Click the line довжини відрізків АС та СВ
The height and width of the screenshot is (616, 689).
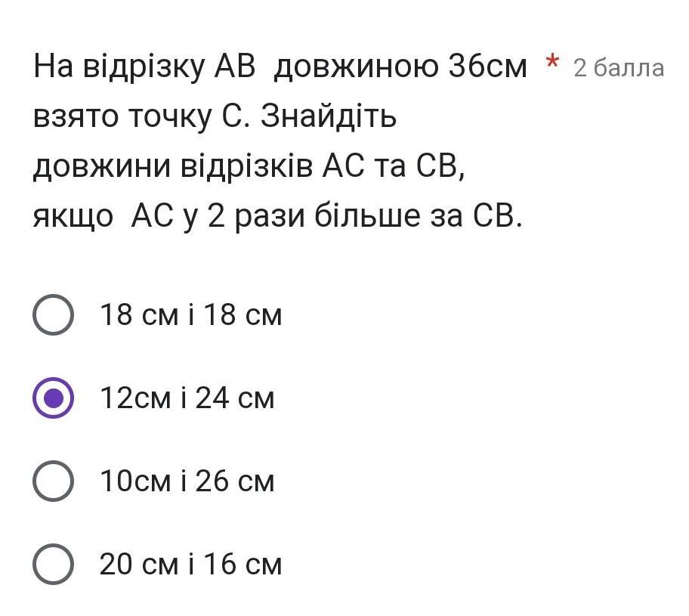click(x=249, y=166)
